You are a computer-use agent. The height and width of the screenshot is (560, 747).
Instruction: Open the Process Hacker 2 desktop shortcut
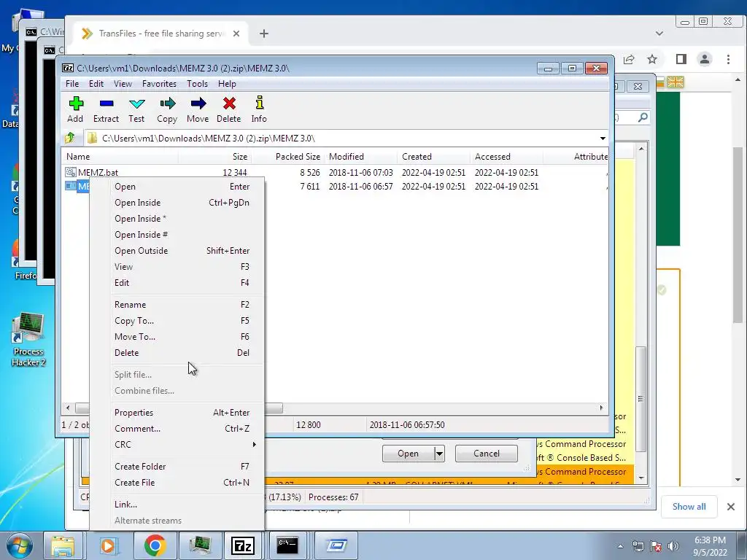[x=28, y=340]
